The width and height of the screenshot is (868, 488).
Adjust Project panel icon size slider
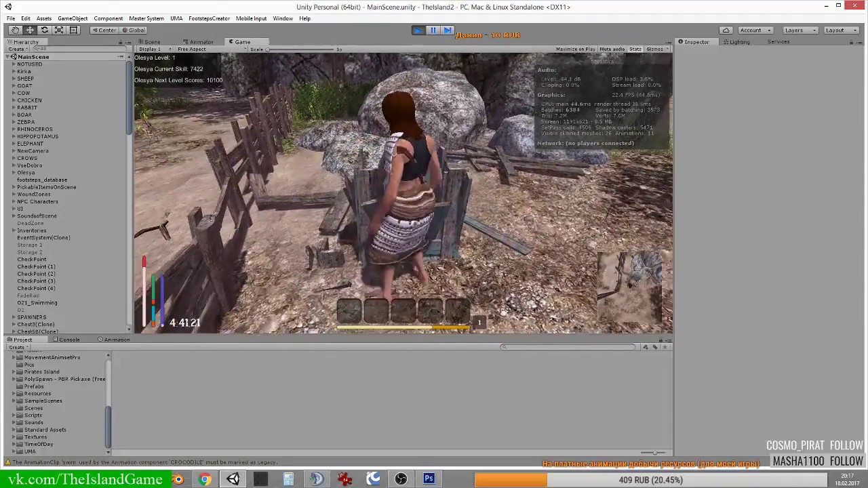[654, 453]
